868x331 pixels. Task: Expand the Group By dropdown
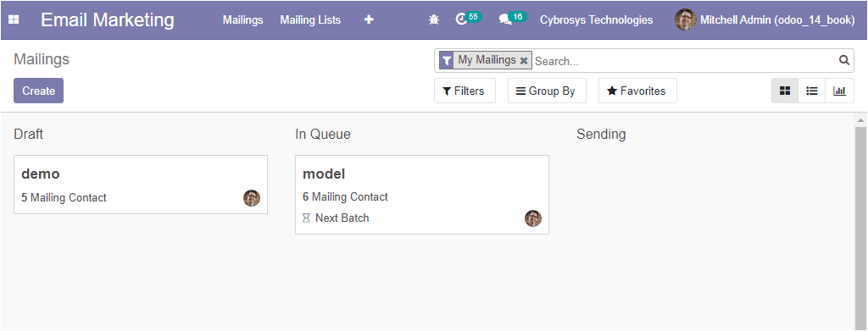pos(547,91)
